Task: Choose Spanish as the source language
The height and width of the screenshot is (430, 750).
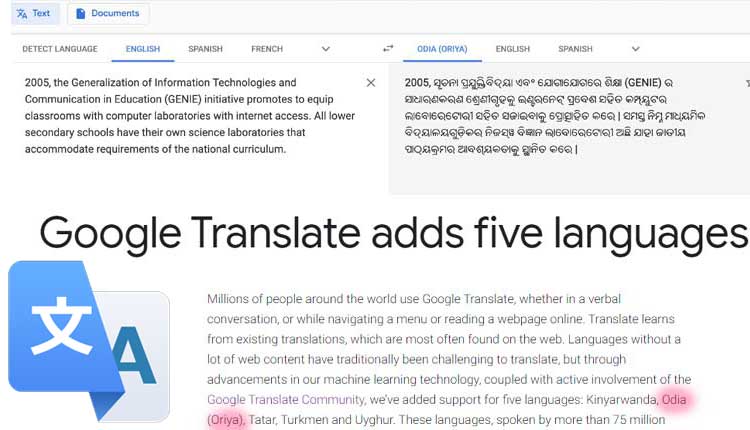Action: coord(205,49)
